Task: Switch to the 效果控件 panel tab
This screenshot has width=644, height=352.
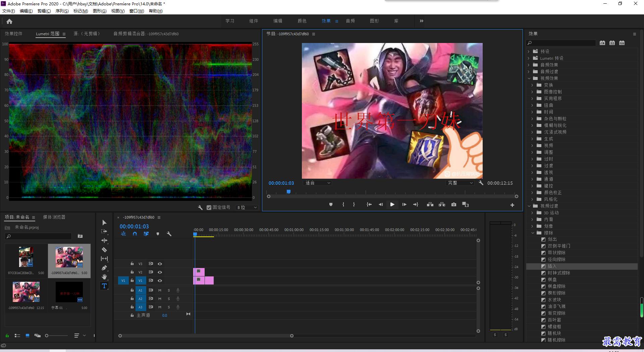Action: pyautogui.click(x=13, y=34)
